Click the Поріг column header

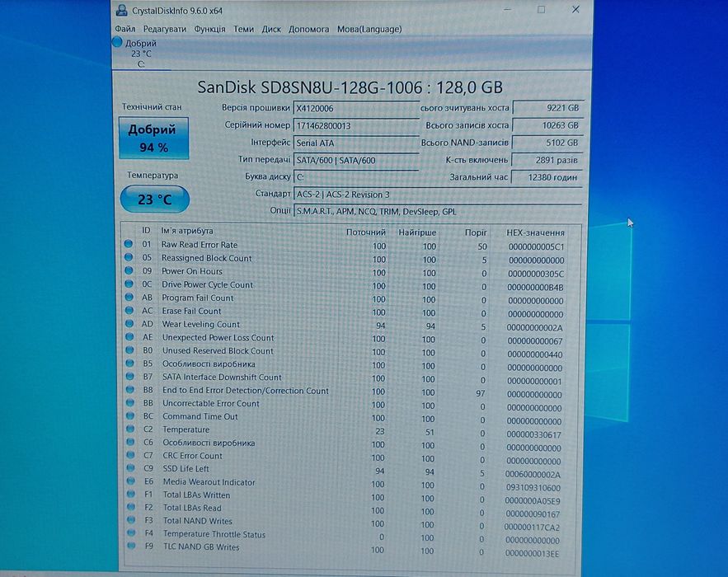pos(476,232)
